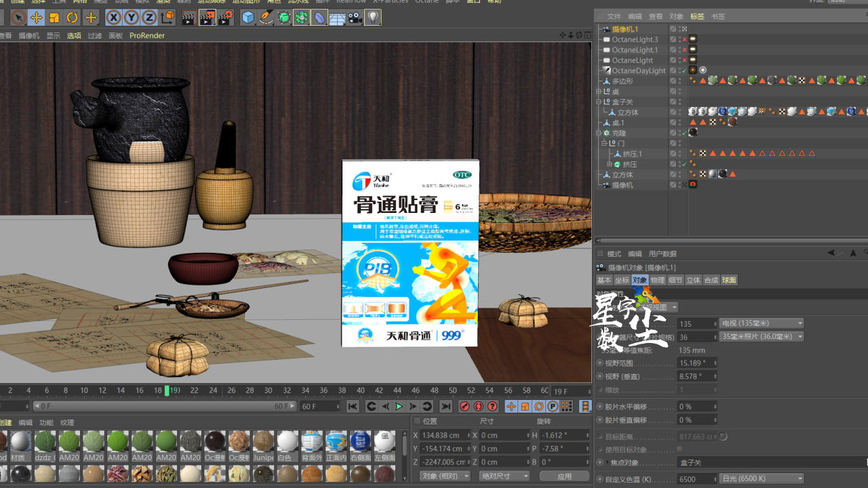This screenshot has width=868, height=488.
Task: Click the coordinate system cube icon
Action: click(x=167, y=18)
